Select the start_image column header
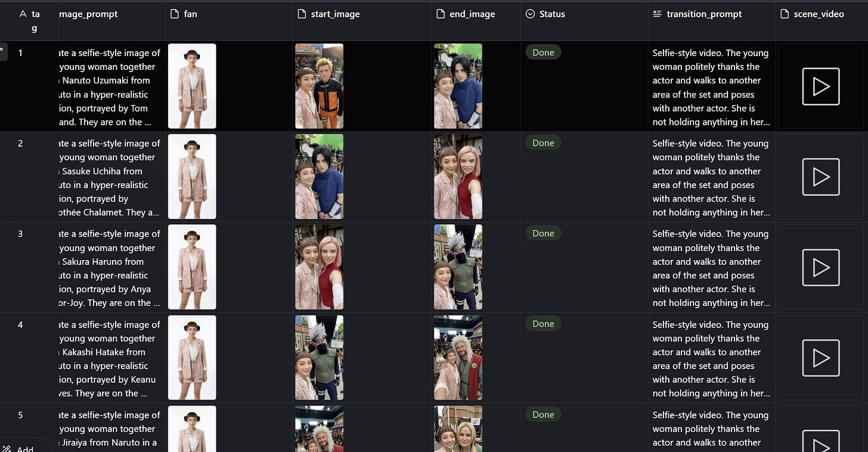 [x=362, y=21]
